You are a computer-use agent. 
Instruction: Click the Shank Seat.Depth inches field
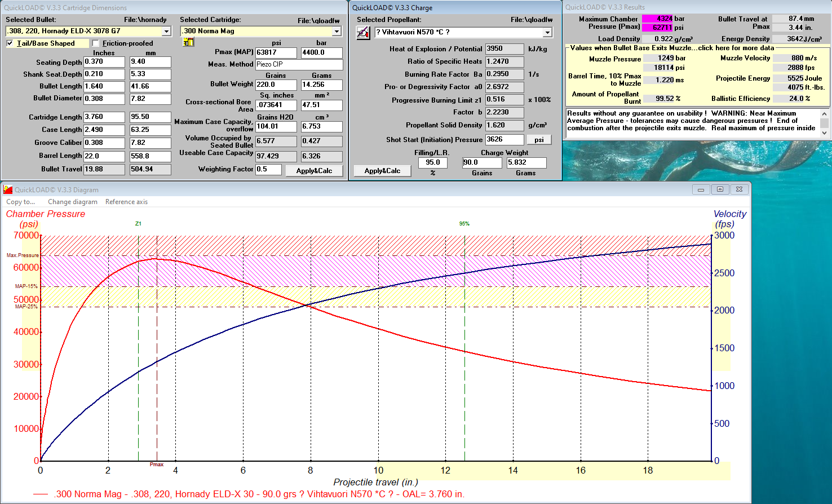click(x=104, y=74)
